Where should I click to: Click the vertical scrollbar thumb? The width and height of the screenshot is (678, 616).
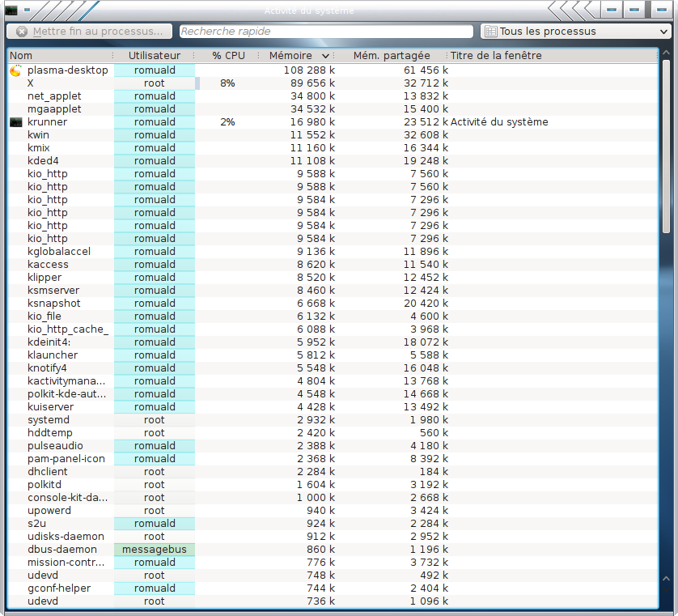tap(666, 147)
